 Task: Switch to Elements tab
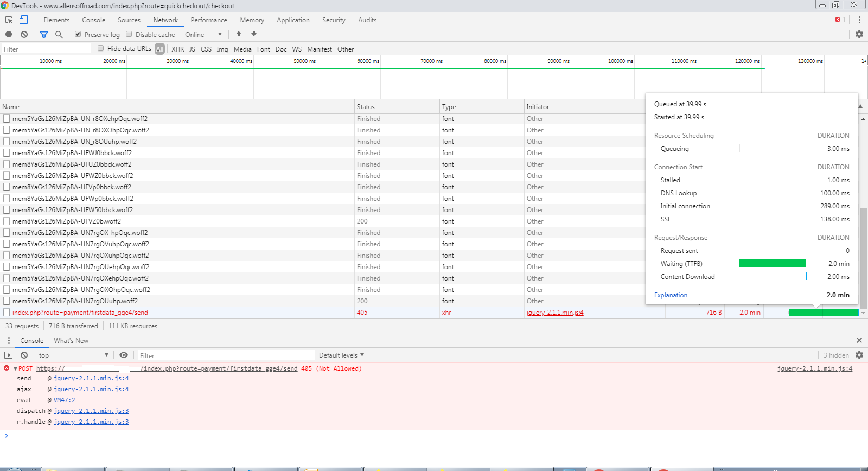[56, 20]
